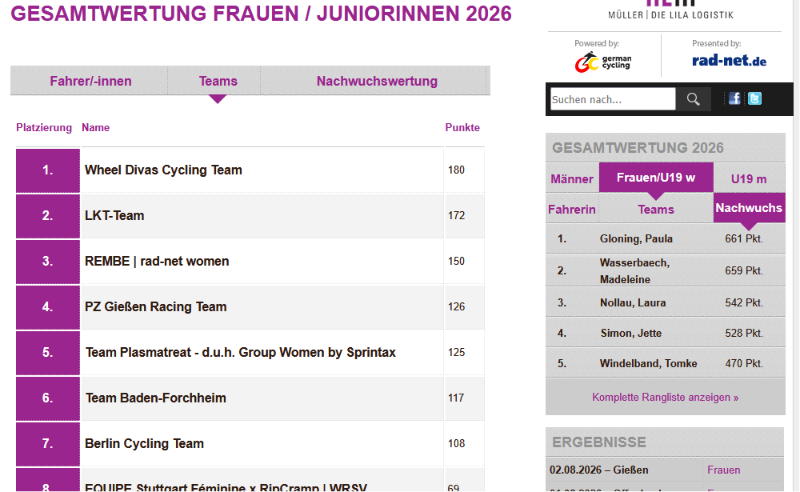Screen dimensions: 800x492
Task: Click Wasserbaech, Madeleine in sidebar
Action: pyautogui.click(x=634, y=271)
